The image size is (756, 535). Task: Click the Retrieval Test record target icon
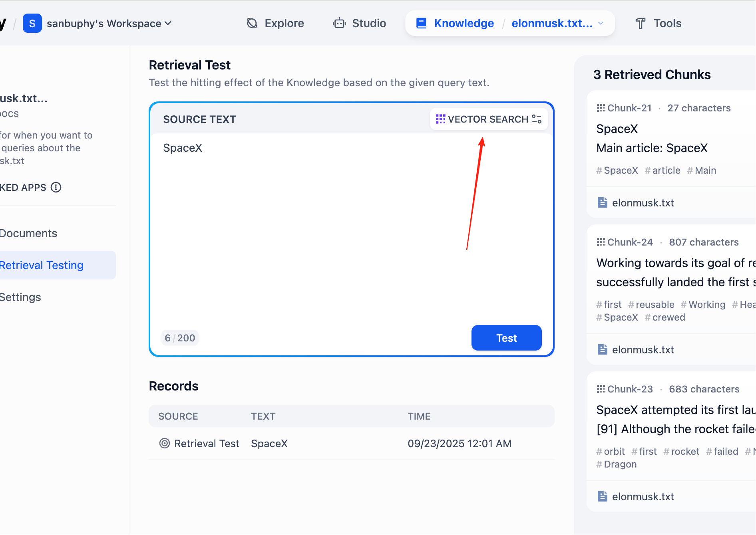[x=164, y=443]
